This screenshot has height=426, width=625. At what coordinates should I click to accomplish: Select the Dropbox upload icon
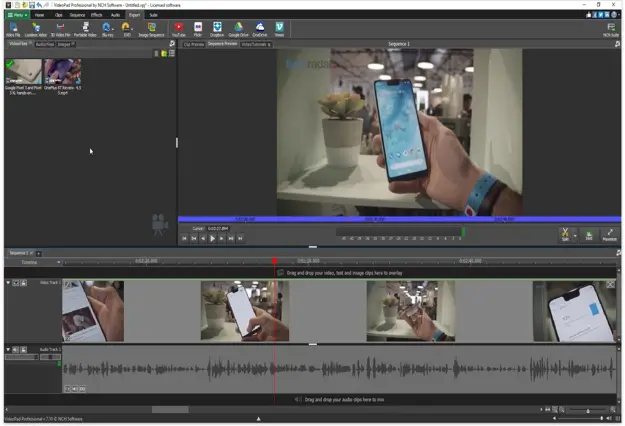coord(217,29)
